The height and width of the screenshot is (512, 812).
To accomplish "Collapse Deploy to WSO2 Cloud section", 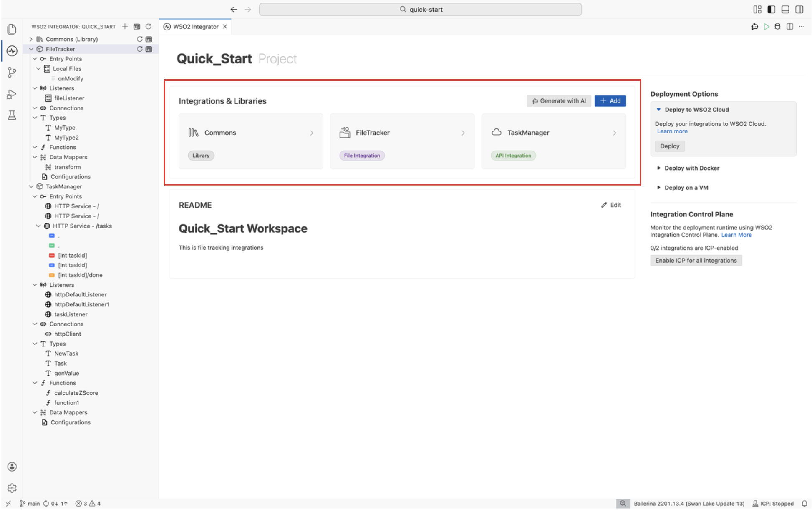I will pos(659,110).
